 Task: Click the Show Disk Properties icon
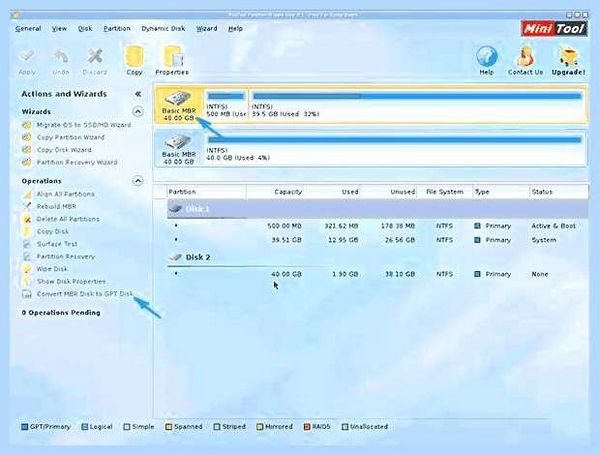pyautogui.click(x=27, y=281)
